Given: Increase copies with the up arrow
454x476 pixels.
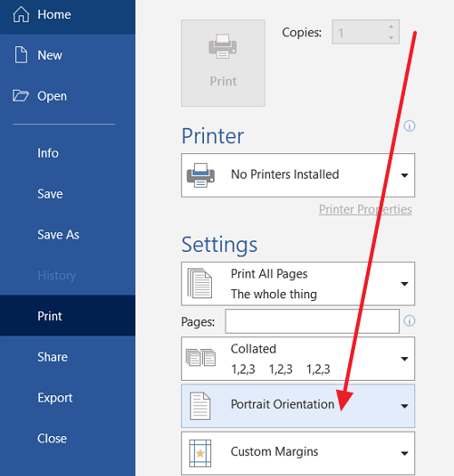Looking at the screenshot, I should point(391,26).
